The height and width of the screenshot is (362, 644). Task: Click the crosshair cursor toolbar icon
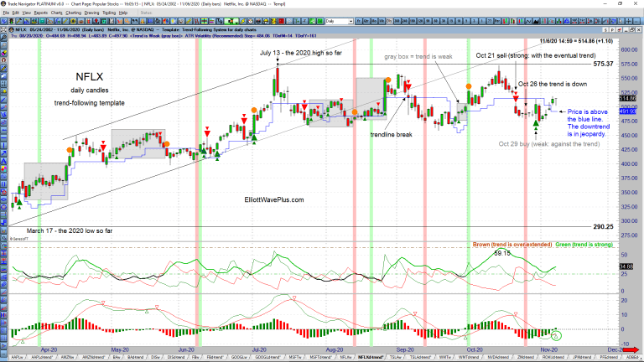pos(628,20)
